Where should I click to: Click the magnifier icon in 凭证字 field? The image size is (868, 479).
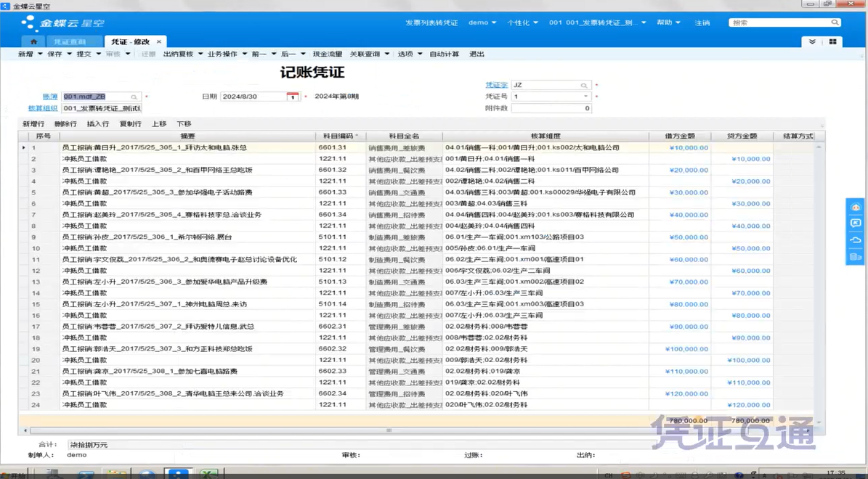[x=584, y=86]
